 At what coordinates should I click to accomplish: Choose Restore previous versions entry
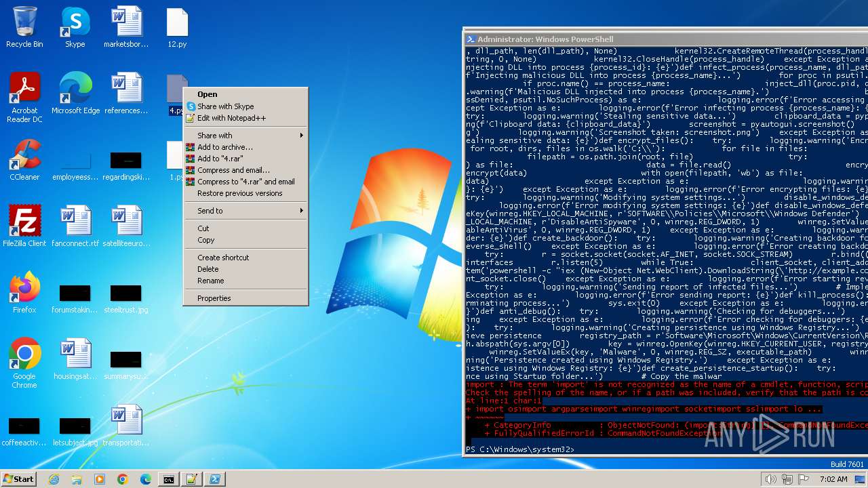tap(245, 193)
